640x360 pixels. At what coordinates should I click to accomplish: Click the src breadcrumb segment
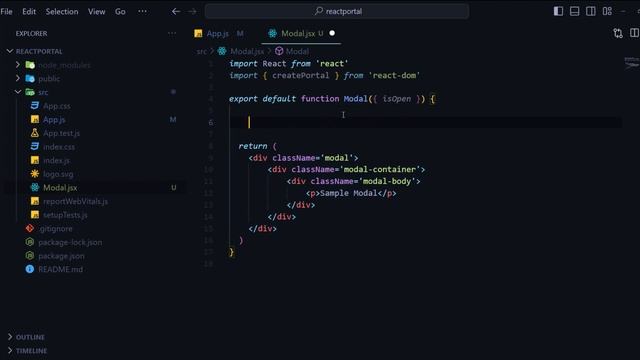click(202, 51)
